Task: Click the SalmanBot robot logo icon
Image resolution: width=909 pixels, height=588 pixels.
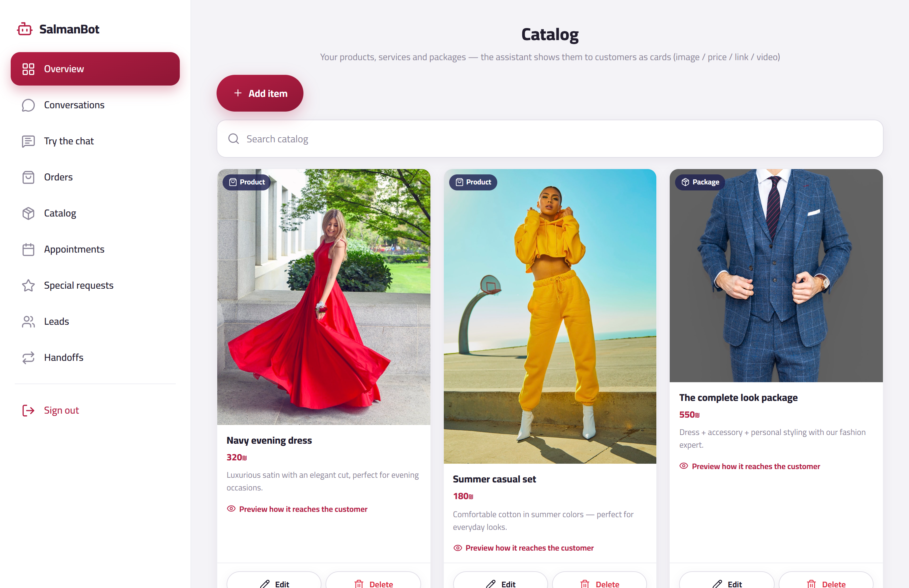Action: [x=25, y=29]
